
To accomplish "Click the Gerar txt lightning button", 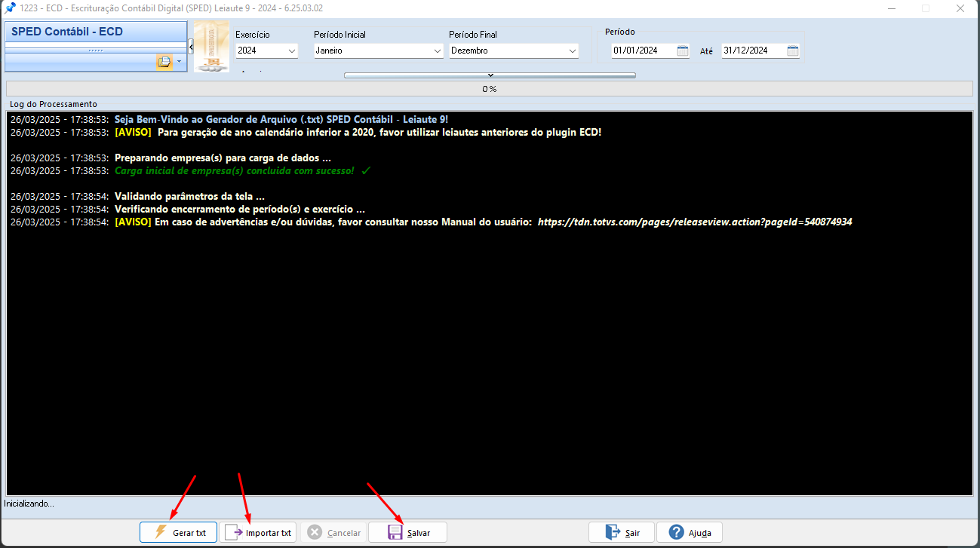I will pos(178,532).
